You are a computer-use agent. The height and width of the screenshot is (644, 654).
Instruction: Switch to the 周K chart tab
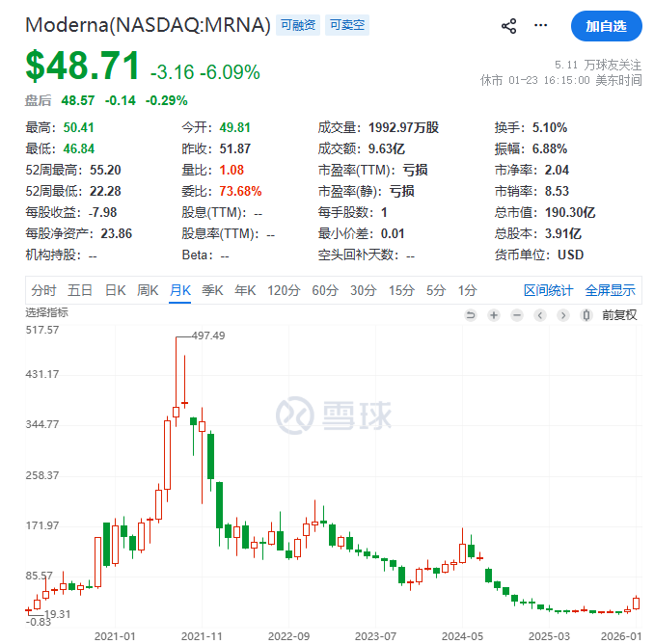148,290
